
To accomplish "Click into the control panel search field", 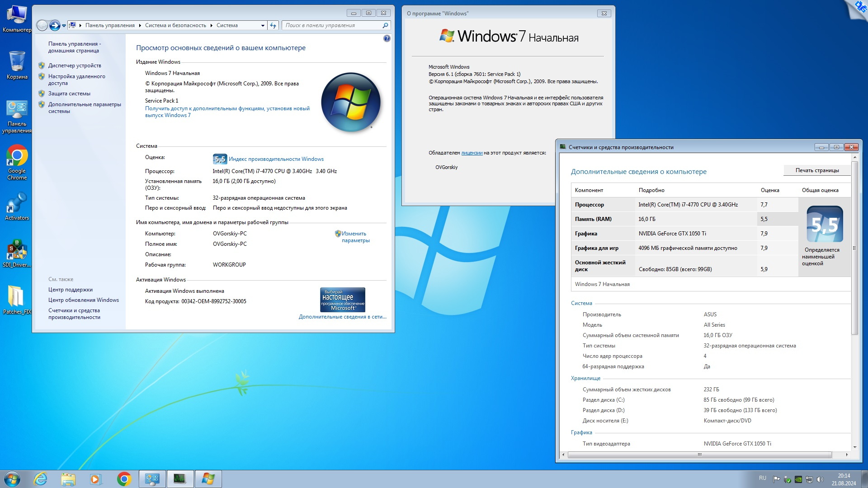I will pyautogui.click(x=332, y=26).
